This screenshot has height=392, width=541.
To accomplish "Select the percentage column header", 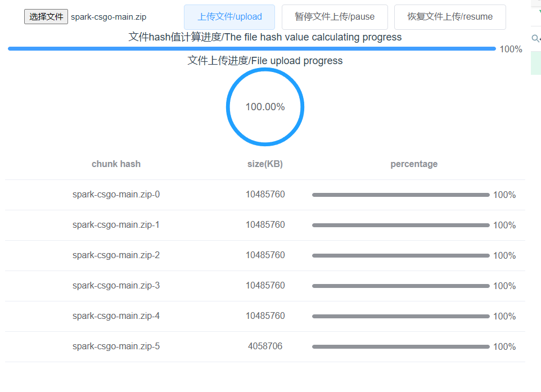I will click(x=414, y=164).
